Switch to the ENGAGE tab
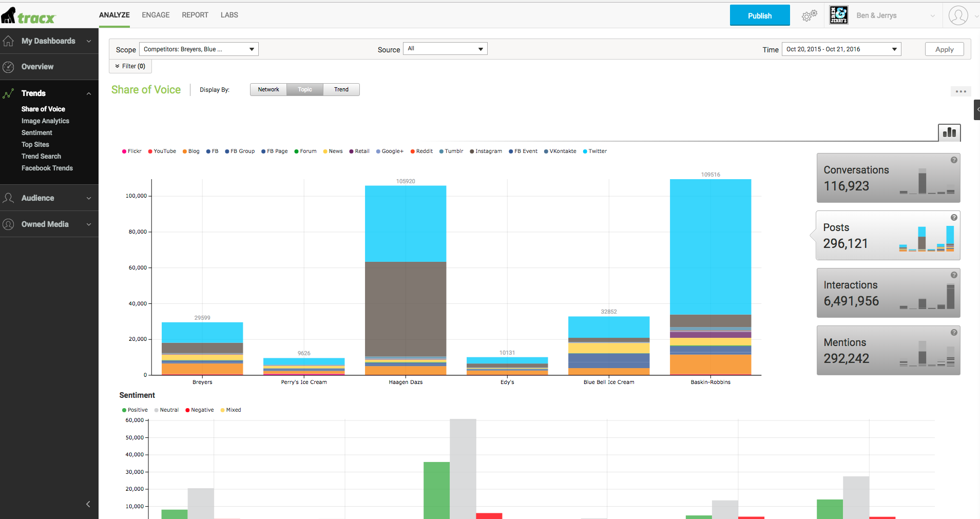Viewport: 980px width, 519px height. point(156,15)
